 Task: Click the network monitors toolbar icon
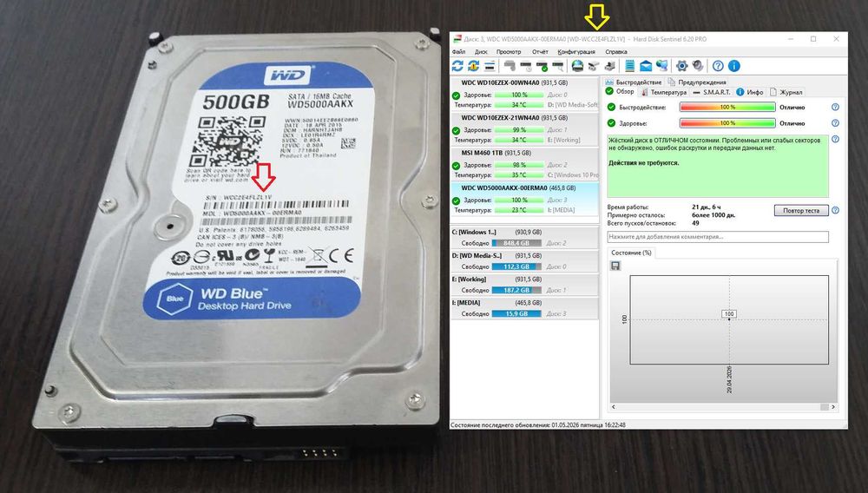[x=661, y=66]
